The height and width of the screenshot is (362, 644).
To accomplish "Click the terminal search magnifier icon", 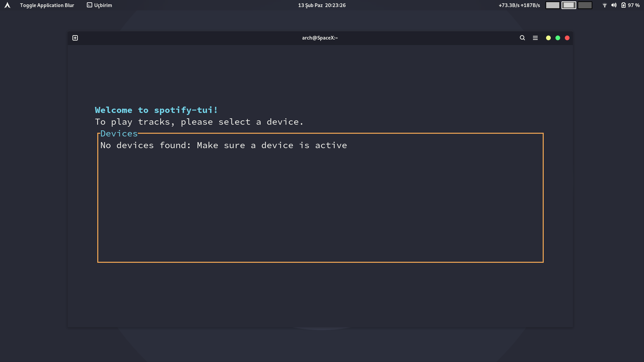I will point(522,38).
